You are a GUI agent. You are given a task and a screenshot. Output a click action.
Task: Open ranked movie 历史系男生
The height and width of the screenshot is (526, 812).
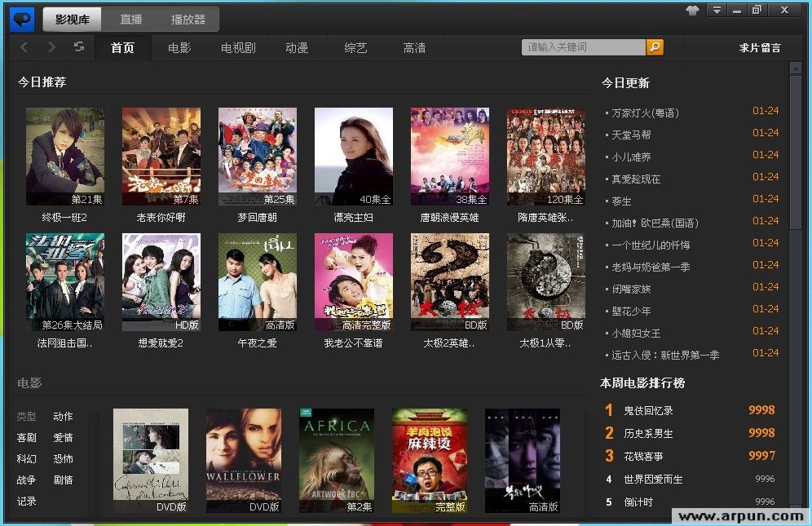(x=648, y=433)
